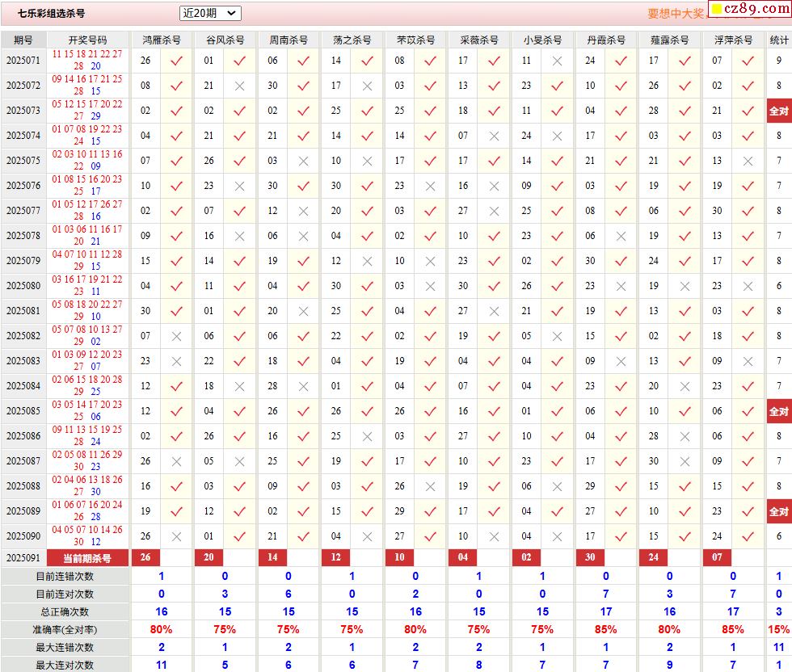Click the X mark for 谷风杀号 in row 2025084
792x672 pixels.
239,387
